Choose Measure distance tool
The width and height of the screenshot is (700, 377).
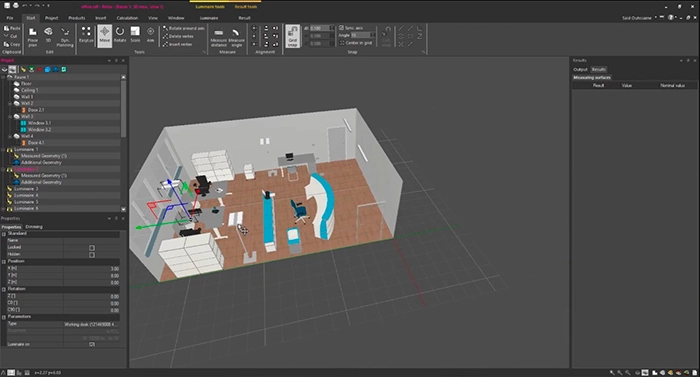click(219, 38)
